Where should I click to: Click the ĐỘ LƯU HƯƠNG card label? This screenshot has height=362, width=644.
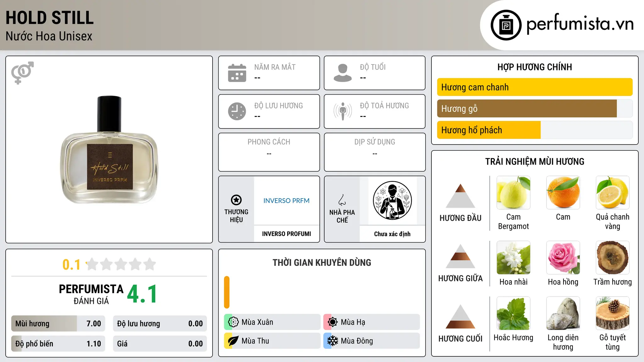279,106
